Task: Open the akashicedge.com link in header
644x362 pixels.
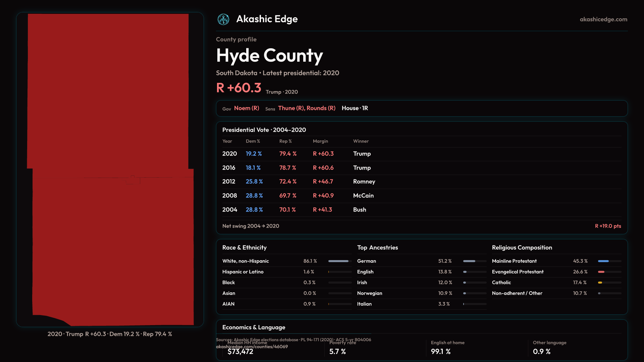Action: point(603,19)
